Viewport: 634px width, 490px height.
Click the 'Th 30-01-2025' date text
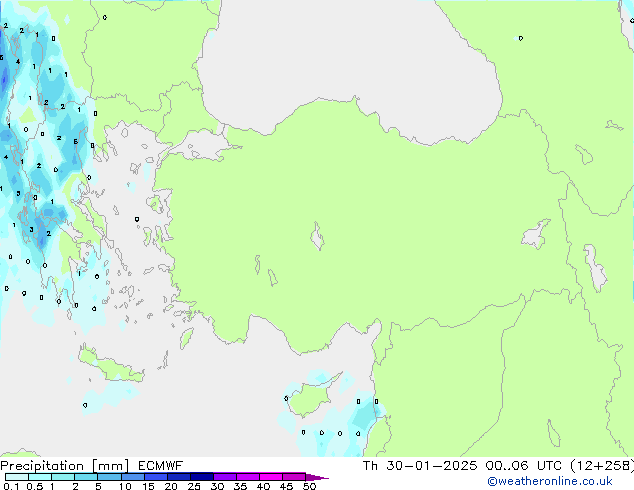coord(420,466)
